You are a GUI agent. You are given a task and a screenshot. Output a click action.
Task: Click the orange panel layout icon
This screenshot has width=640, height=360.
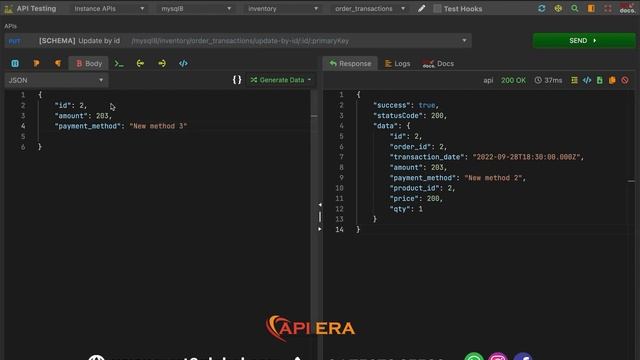[591, 9]
